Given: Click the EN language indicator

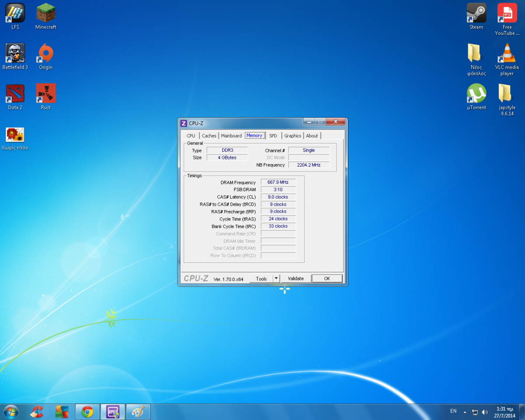Looking at the screenshot, I should (x=453, y=411).
